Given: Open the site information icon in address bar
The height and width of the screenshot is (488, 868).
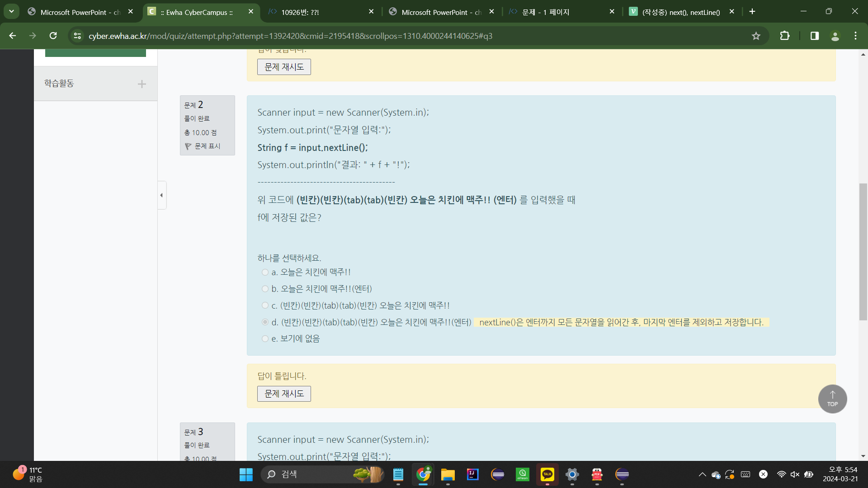Looking at the screenshot, I should tap(77, 36).
